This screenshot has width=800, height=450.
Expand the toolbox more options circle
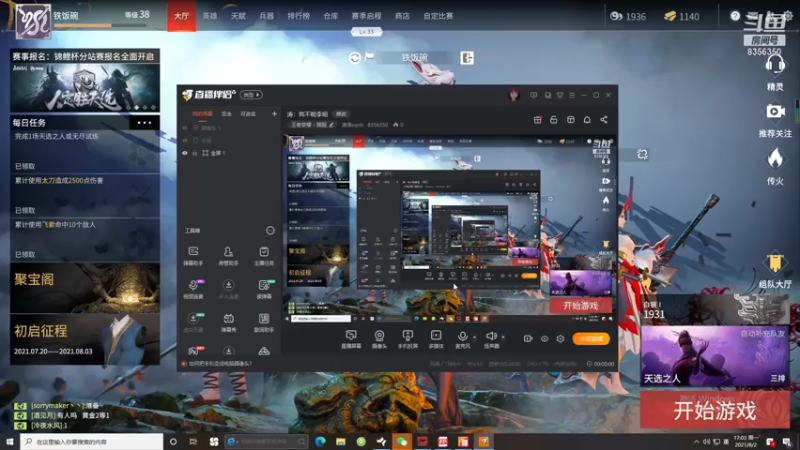[x=270, y=231]
